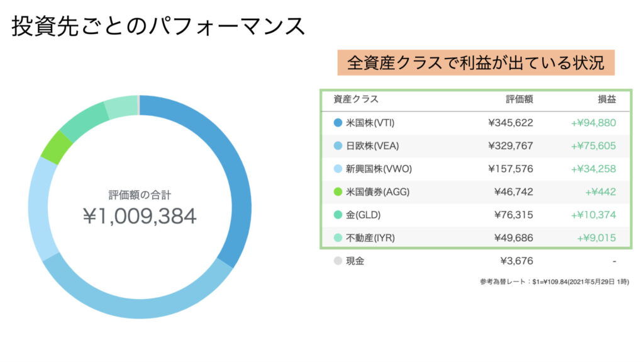
Task: Click the 新興国株(VWO) profit +¥34,258
Action: click(x=593, y=169)
